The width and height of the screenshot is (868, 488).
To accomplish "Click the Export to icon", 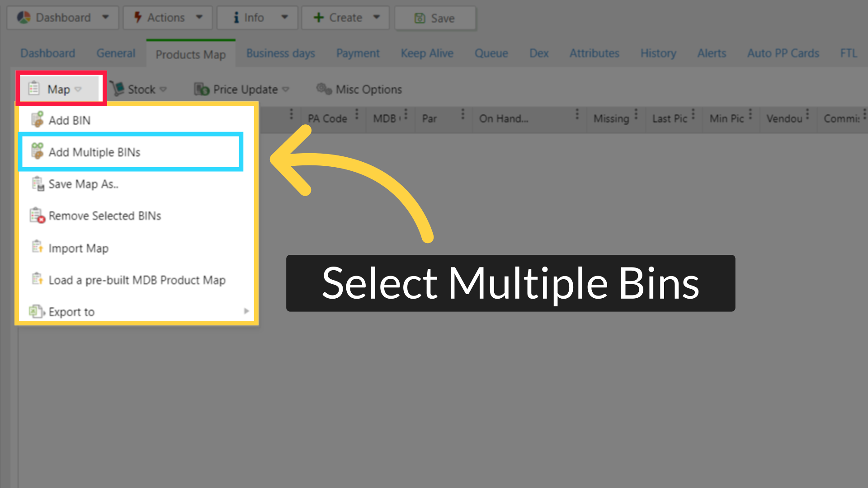I will pyautogui.click(x=37, y=311).
